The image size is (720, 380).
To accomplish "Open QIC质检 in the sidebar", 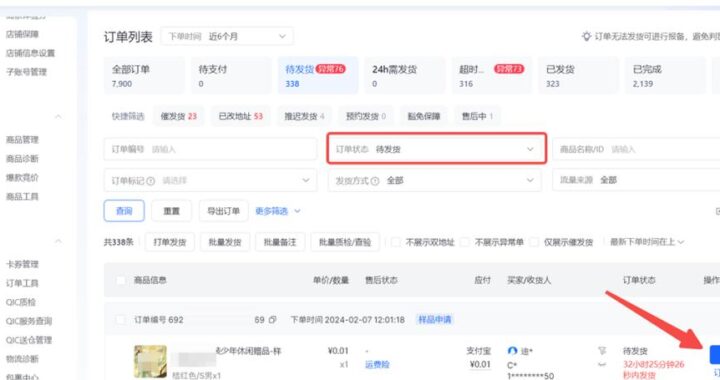I will (x=21, y=302).
